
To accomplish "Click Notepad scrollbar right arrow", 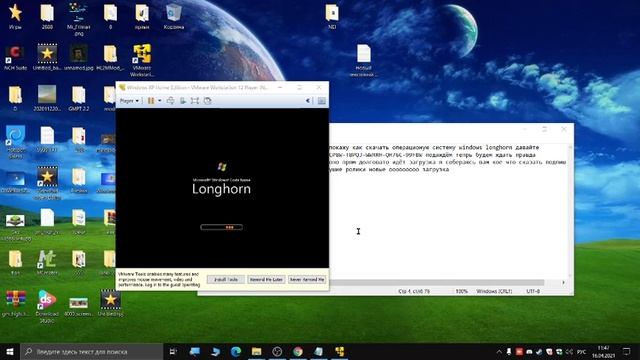I will click(564, 282).
